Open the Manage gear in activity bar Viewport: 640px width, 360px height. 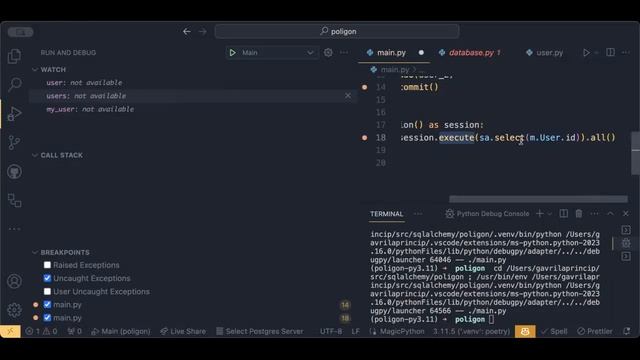tap(14, 310)
